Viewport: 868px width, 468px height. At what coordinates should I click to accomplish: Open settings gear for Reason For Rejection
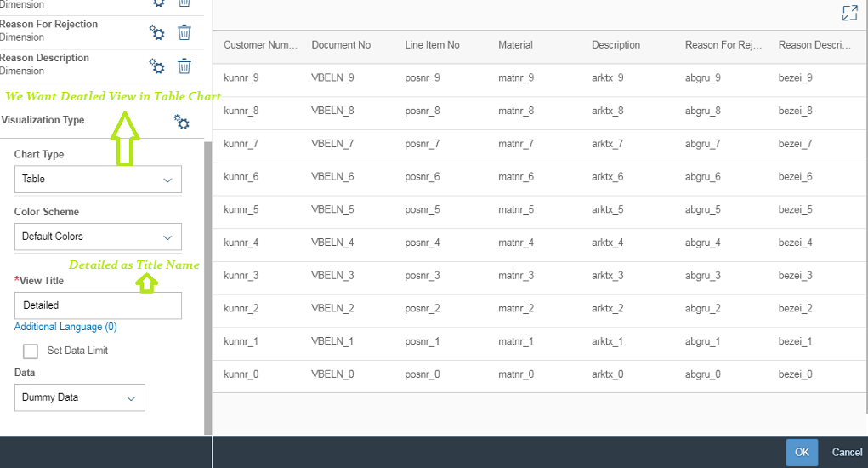pyautogui.click(x=157, y=32)
